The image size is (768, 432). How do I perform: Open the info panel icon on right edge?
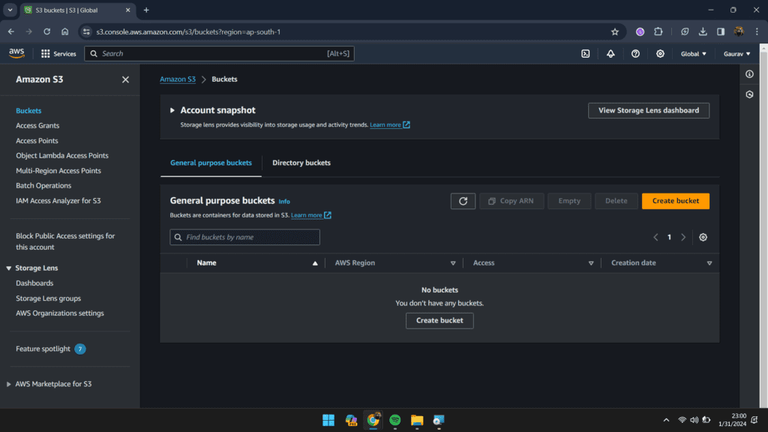[749, 74]
